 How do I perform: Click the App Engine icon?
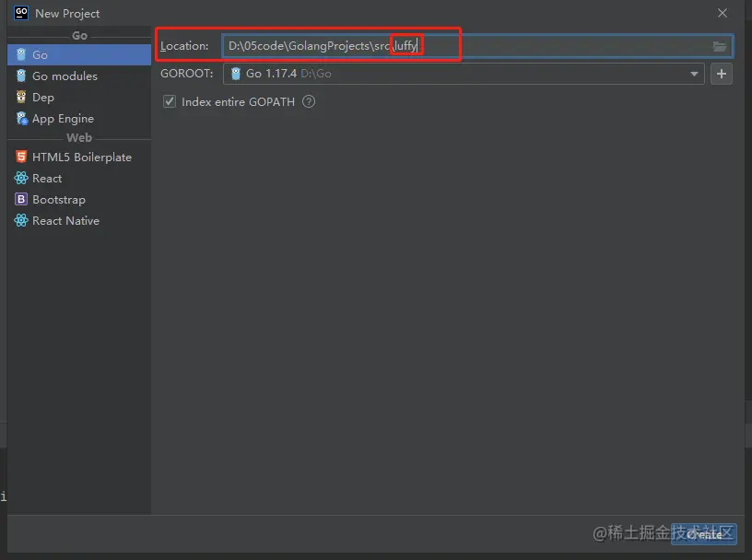21,118
